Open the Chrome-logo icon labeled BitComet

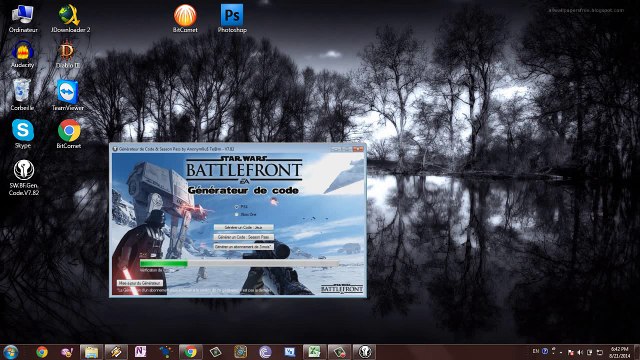69,134
